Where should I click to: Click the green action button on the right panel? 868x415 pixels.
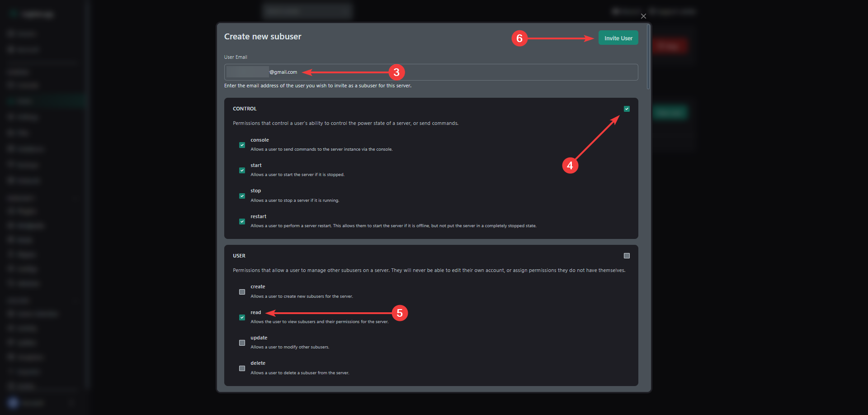pos(670,112)
